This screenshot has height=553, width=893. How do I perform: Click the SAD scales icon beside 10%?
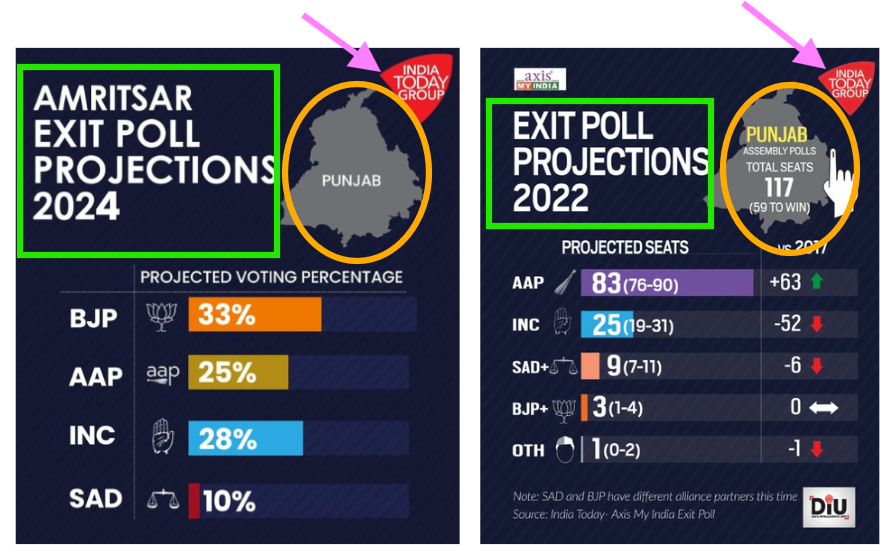coord(162,499)
